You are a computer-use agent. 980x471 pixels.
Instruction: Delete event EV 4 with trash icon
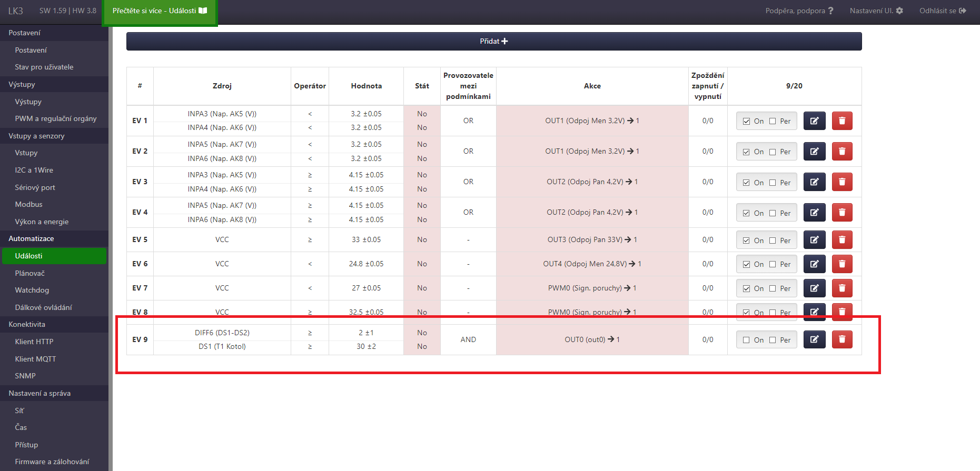coord(842,213)
